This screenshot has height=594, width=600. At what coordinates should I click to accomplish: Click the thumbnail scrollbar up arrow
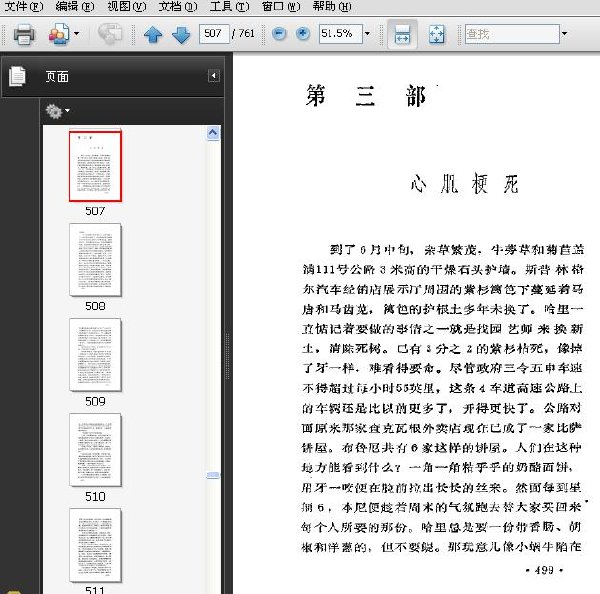[213, 133]
